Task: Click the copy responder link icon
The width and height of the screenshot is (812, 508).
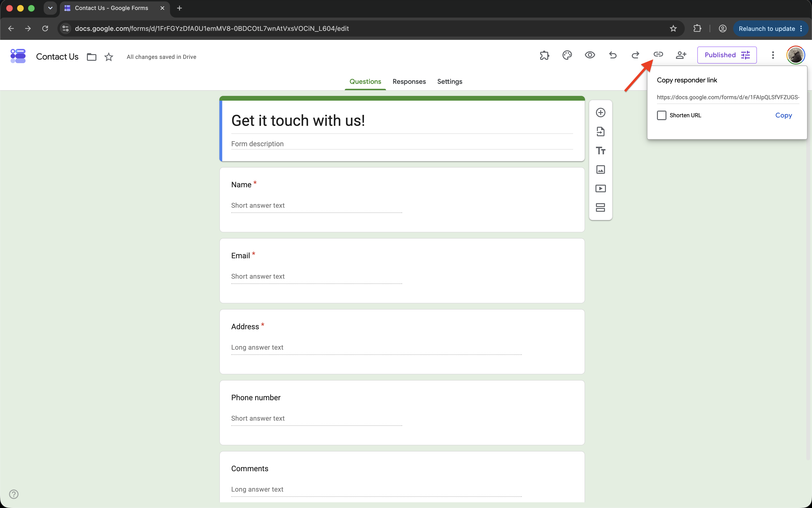Action: coord(658,54)
